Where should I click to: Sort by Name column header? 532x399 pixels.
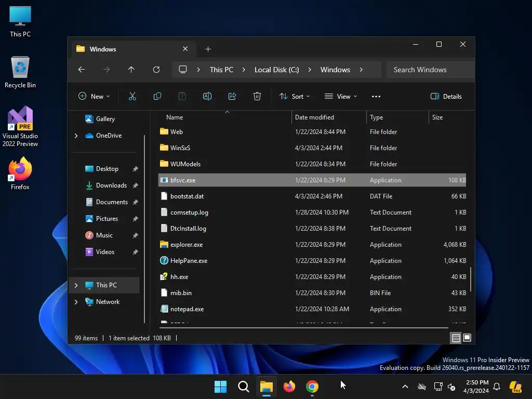224,117
